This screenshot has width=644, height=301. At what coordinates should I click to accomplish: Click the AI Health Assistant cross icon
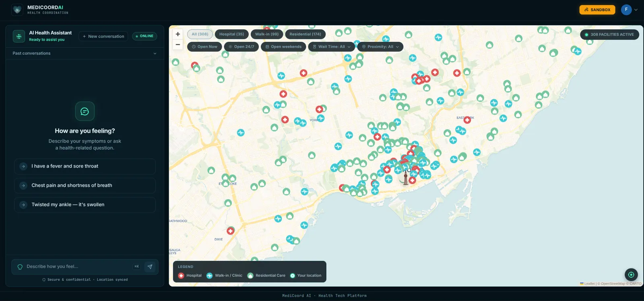19,36
